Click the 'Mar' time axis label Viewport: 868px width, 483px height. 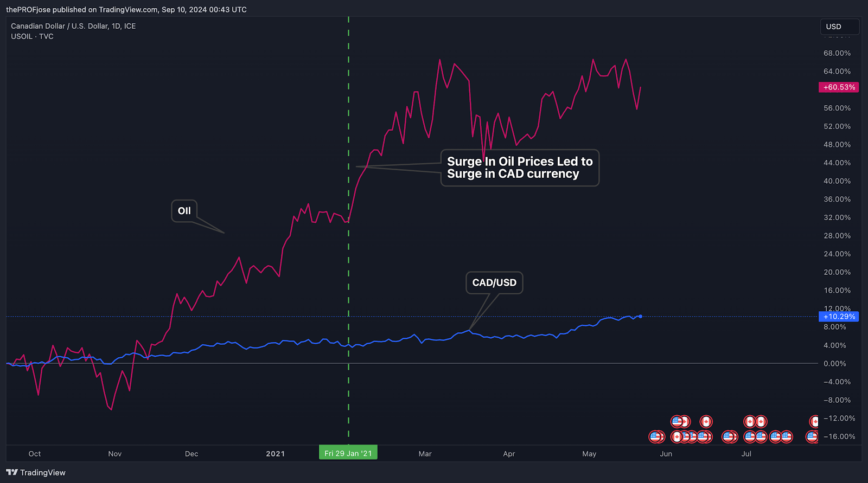425,454
